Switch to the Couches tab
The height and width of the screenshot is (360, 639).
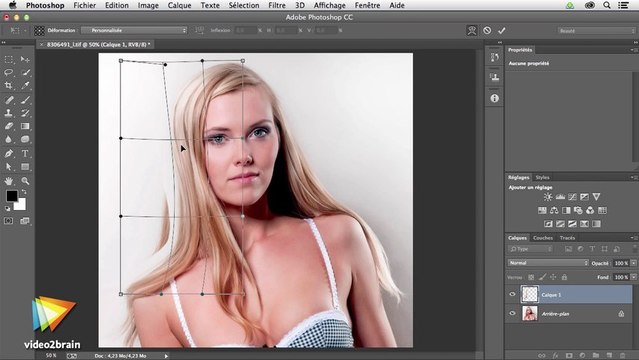(x=543, y=238)
